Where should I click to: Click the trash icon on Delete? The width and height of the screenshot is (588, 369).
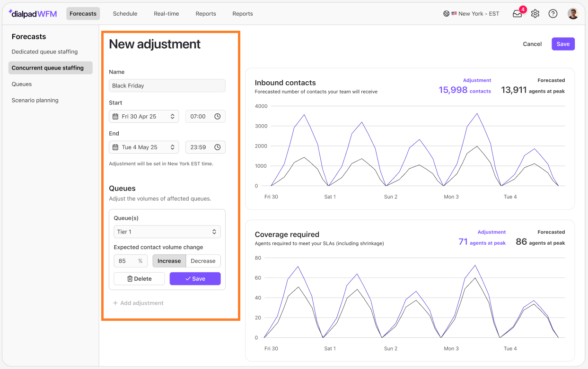130,279
